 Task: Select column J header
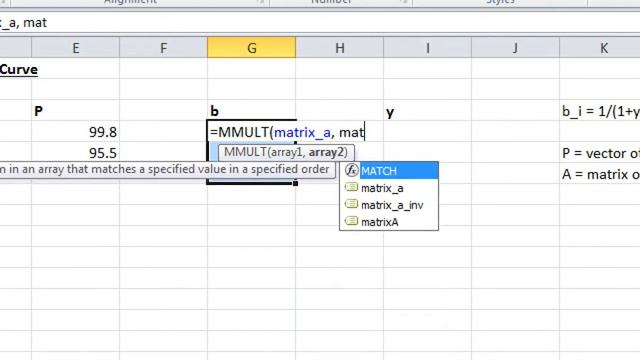coord(515,48)
